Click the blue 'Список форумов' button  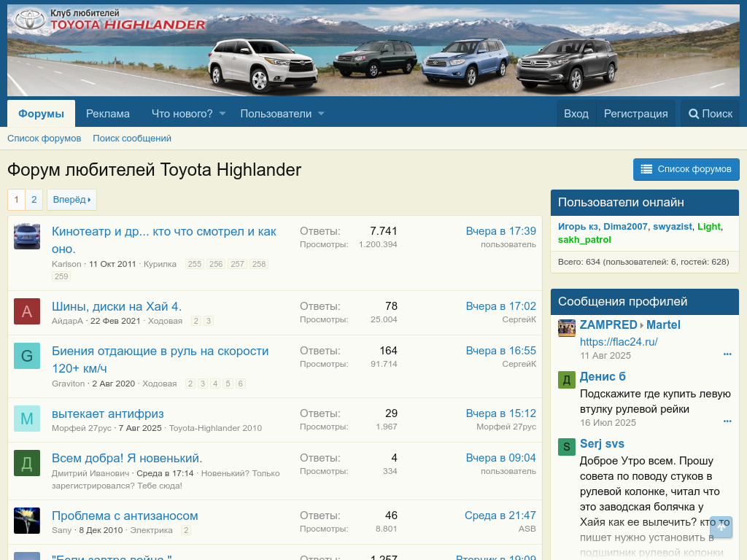point(686,169)
